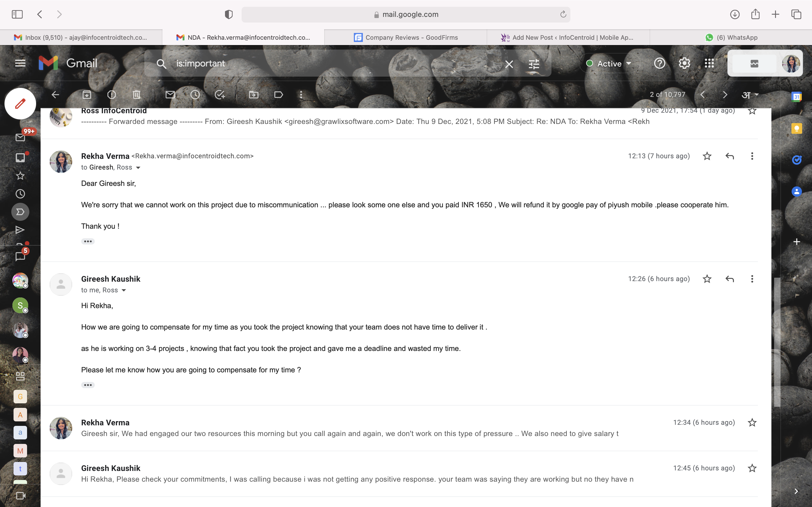Snooze this conversation

195,95
